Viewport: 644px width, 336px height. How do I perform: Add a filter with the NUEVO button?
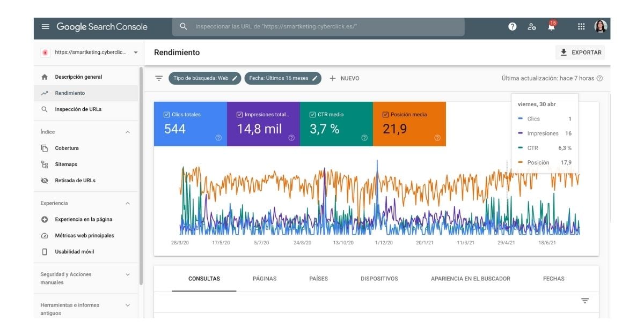tap(345, 78)
